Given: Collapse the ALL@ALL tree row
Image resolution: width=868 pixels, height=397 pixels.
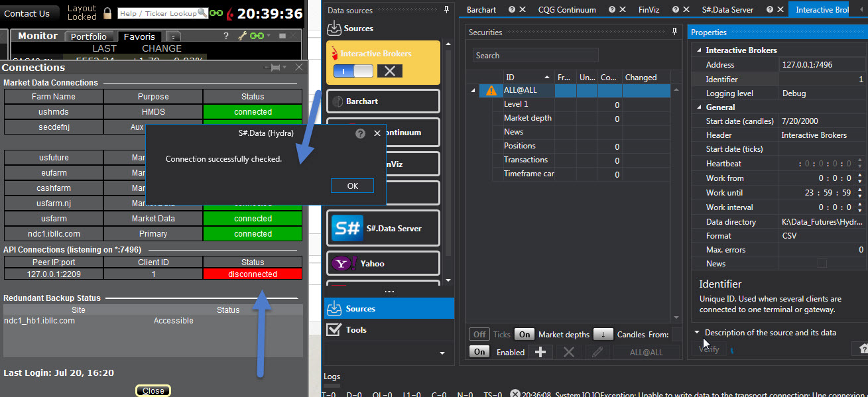Looking at the screenshot, I should 473,91.
